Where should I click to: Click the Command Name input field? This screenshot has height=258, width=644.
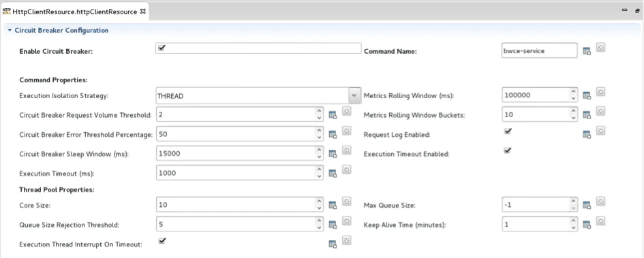(540, 51)
